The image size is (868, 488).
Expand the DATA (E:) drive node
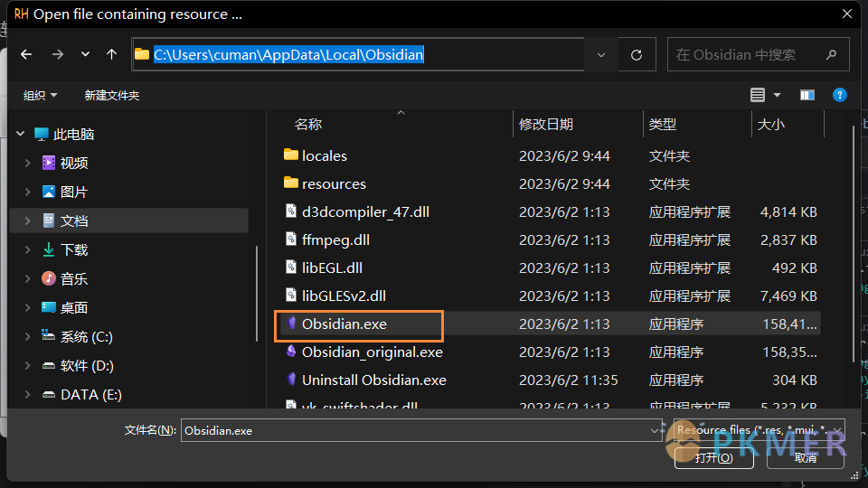pos(28,394)
